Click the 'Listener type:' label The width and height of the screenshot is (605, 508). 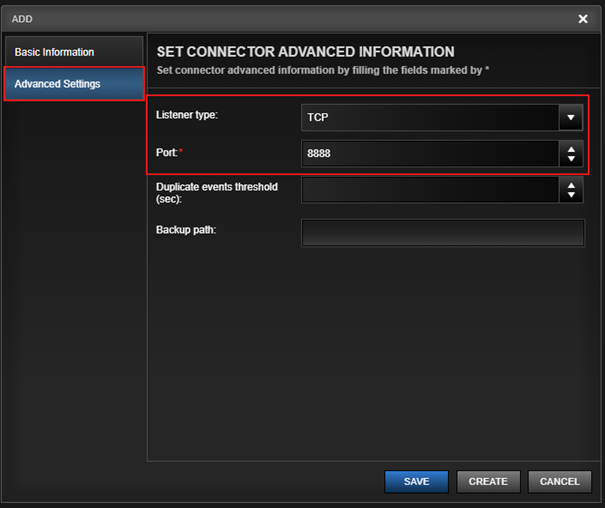point(187,115)
